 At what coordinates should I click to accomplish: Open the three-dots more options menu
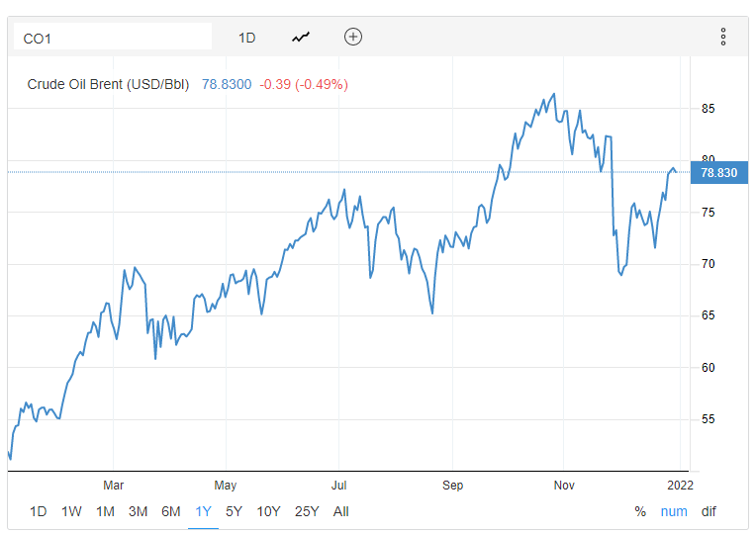723,37
